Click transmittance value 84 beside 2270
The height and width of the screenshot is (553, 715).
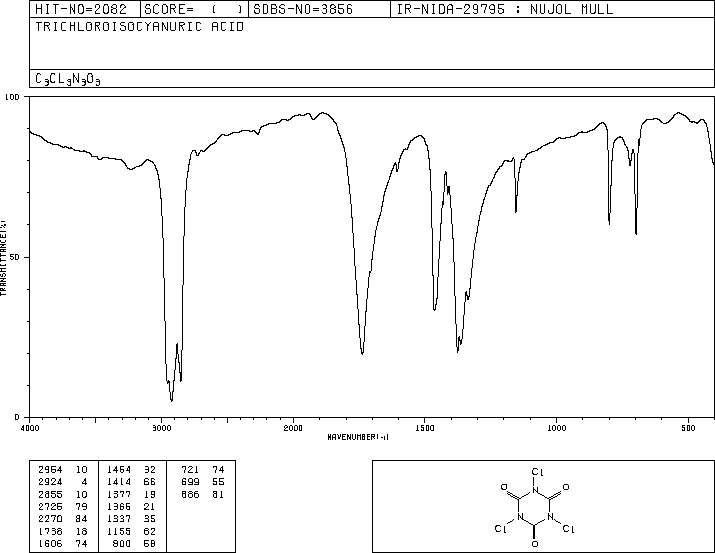81,519
